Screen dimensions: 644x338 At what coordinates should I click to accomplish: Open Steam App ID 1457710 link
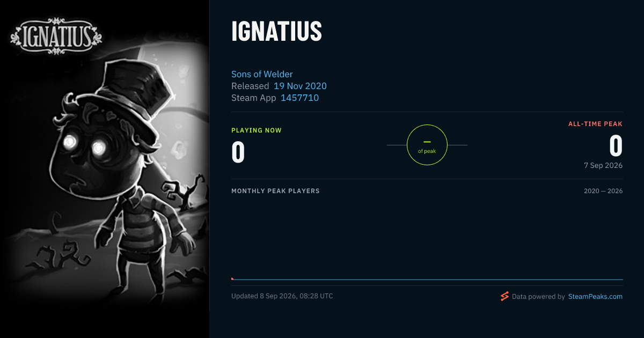pyautogui.click(x=299, y=98)
